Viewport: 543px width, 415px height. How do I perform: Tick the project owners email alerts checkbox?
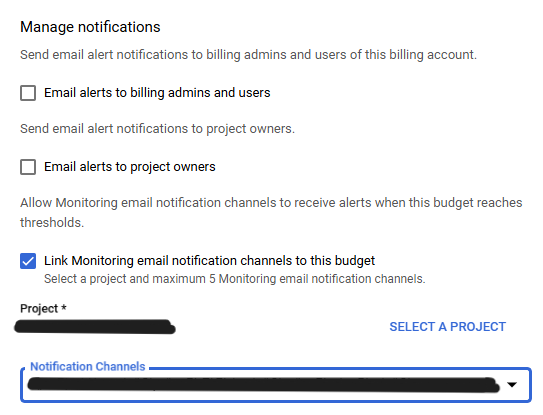[x=28, y=167]
